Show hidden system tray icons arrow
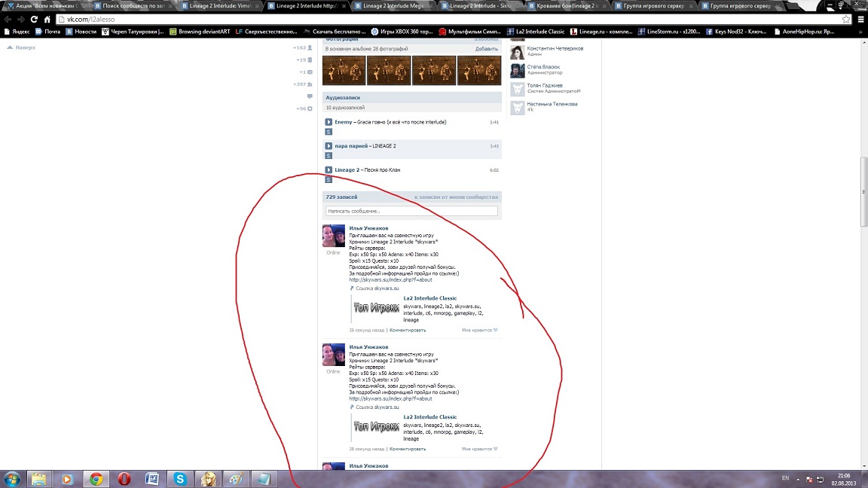The width and height of the screenshot is (868, 488). tap(798, 479)
